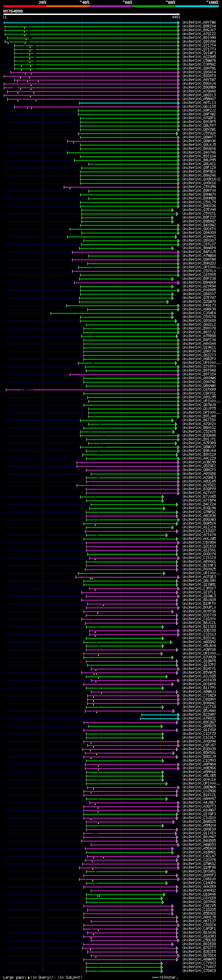
Task: Pick the UniRef100_Q8W036 row label
Action: point(199,141)
